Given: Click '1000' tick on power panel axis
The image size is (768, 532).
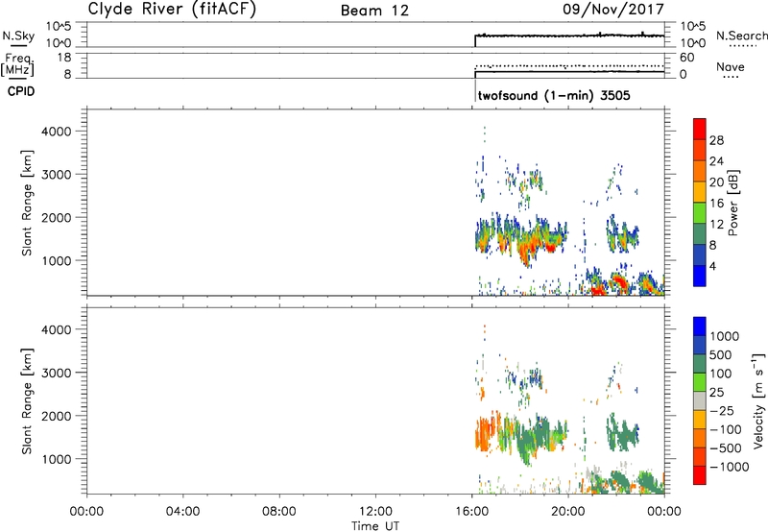Looking at the screenshot, I should point(57,260).
